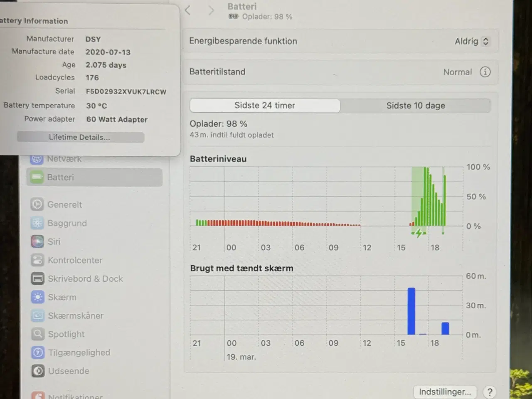Click the Skærm display icon
This screenshot has height=399, width=532.
[37, 297]
